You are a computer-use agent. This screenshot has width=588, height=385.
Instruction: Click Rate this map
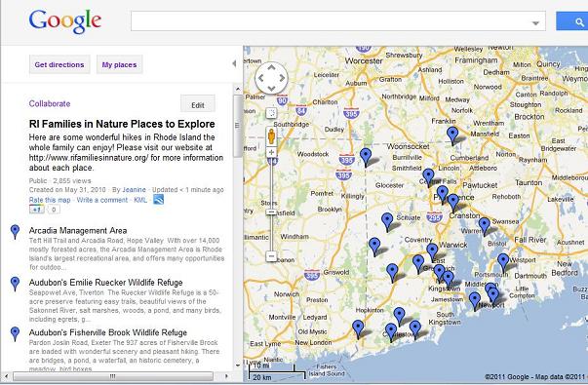(x=50, y=200)
